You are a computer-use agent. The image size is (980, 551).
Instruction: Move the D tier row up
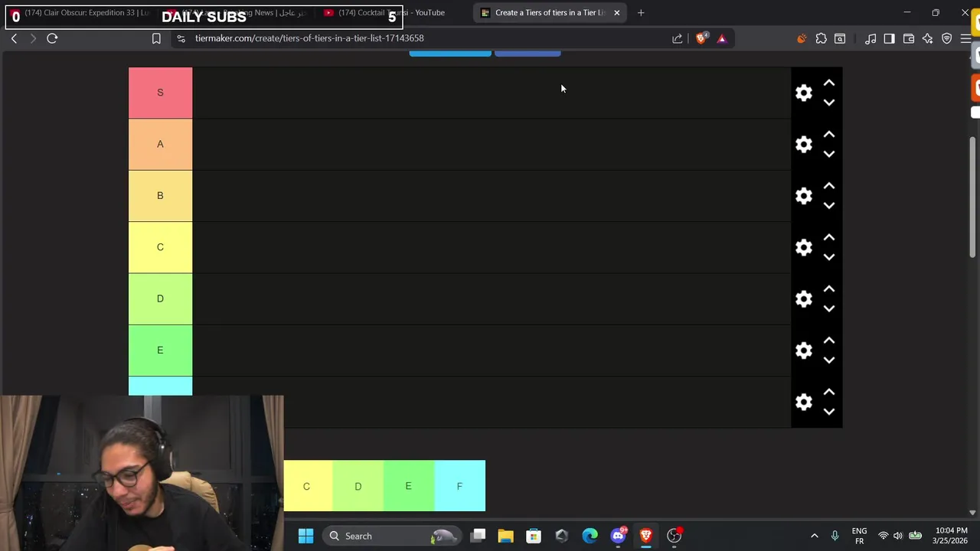829,289
